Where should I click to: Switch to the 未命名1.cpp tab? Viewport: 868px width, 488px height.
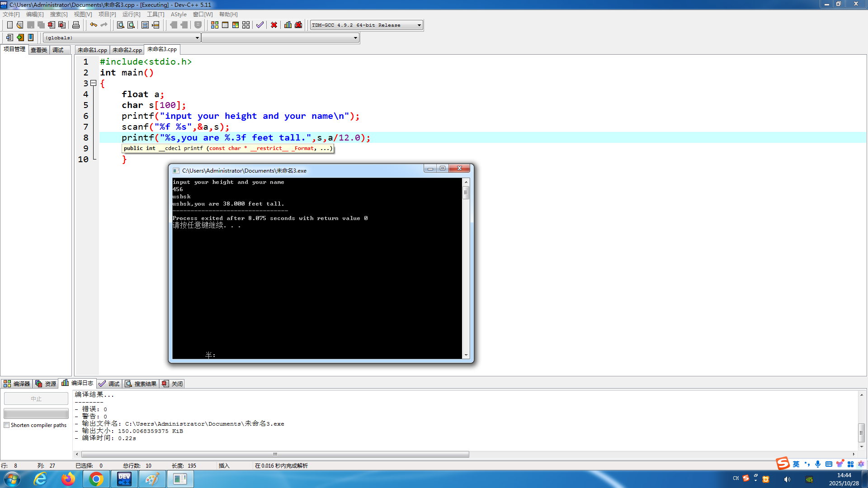[92, 50]
